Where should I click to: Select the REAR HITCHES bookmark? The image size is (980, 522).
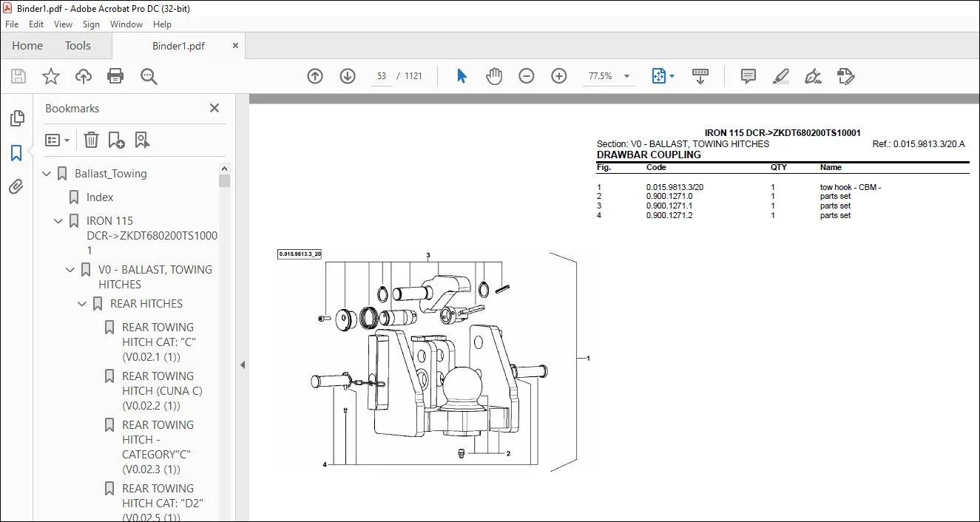[146, 304]
